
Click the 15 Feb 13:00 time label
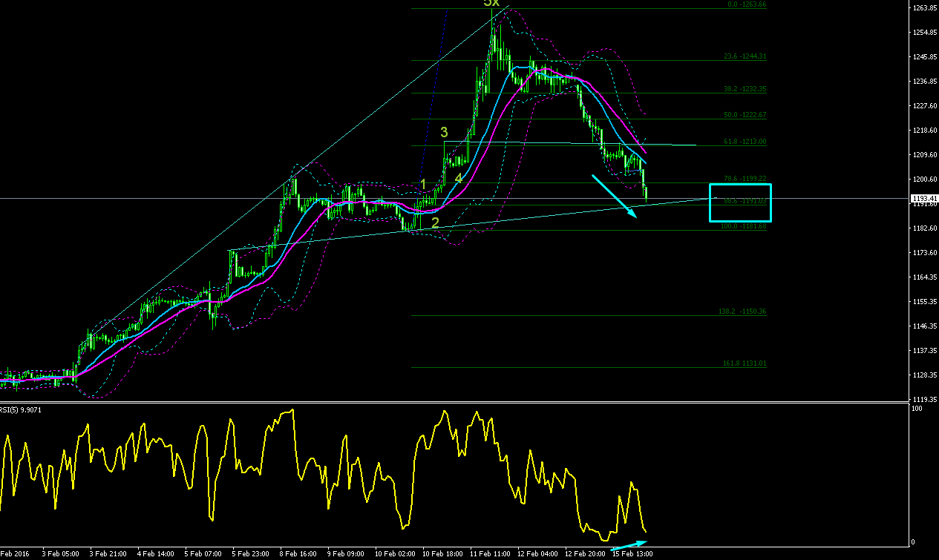click(632, 553)
